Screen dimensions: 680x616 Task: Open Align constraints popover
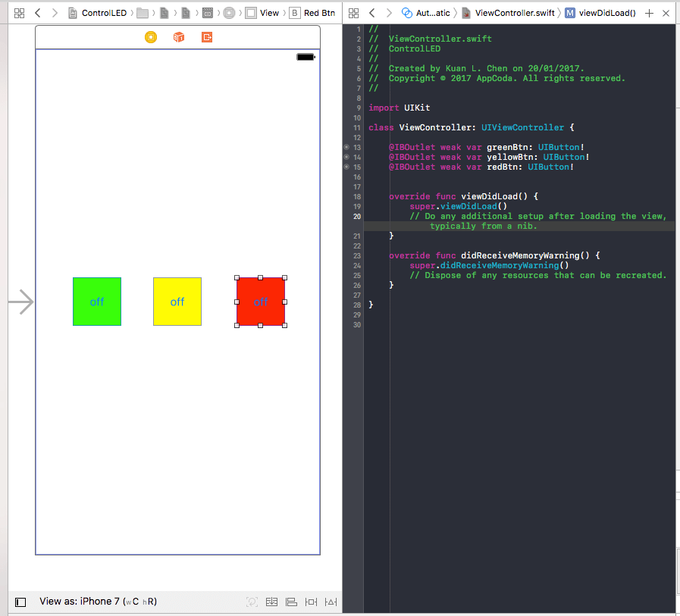pos(291,602)
